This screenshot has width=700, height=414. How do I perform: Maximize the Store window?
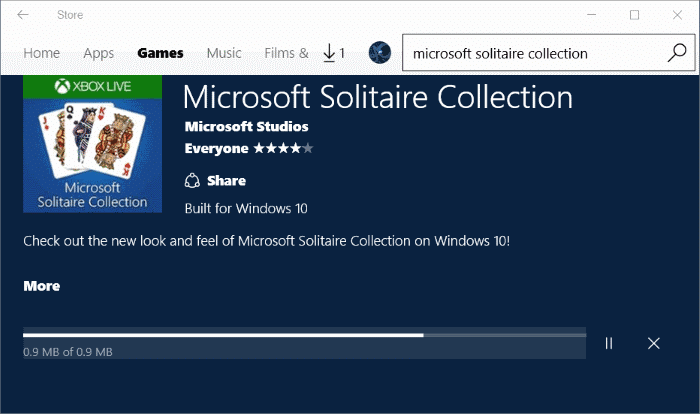tap(634, 15)
